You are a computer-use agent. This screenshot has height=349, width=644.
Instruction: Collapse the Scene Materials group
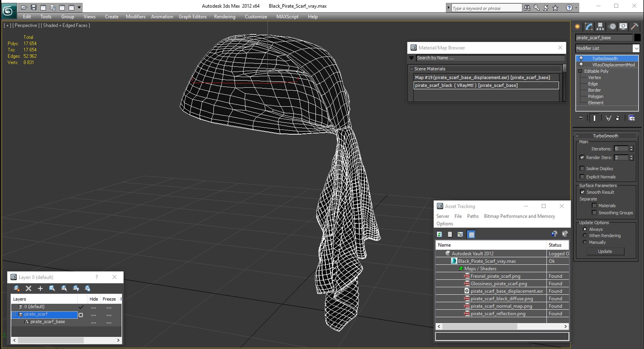tap(412, 69)
